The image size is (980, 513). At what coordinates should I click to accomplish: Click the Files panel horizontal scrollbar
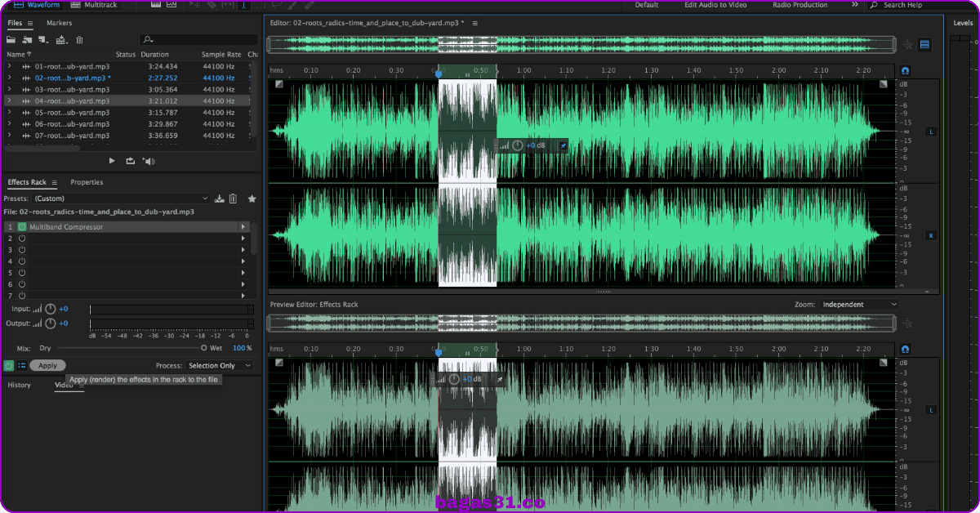(43, 148)
